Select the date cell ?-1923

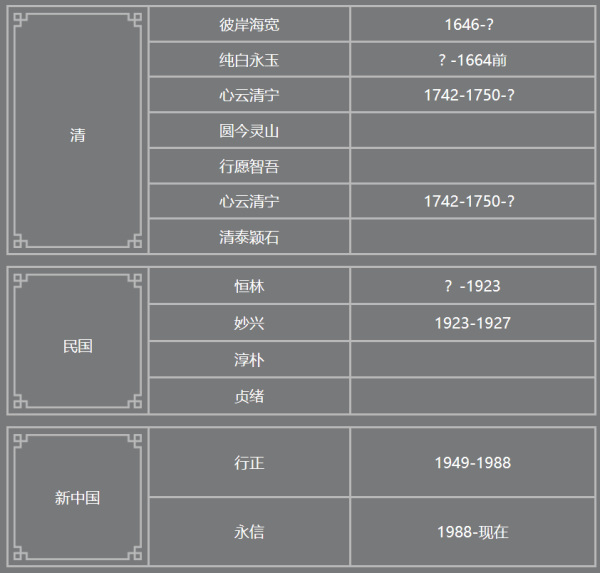click(x=472, y=286)
